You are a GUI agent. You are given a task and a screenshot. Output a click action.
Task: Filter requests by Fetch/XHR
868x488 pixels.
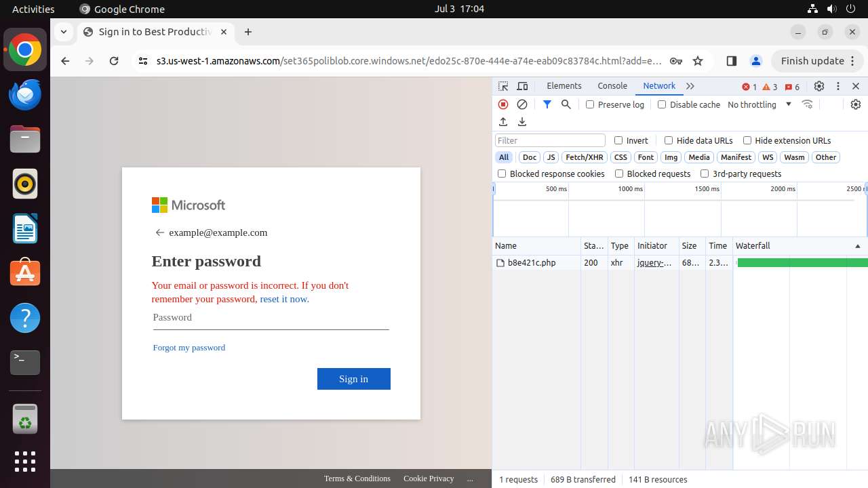point(585,157)
